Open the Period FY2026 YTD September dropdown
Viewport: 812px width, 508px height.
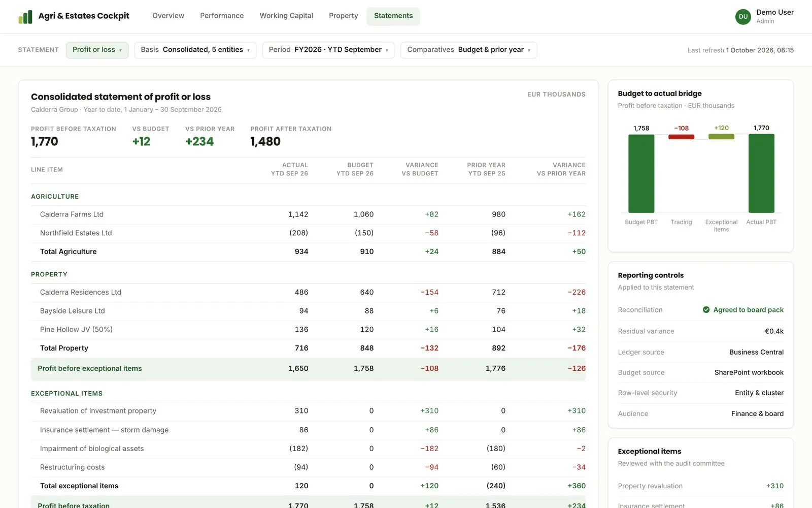click(328, 50)
